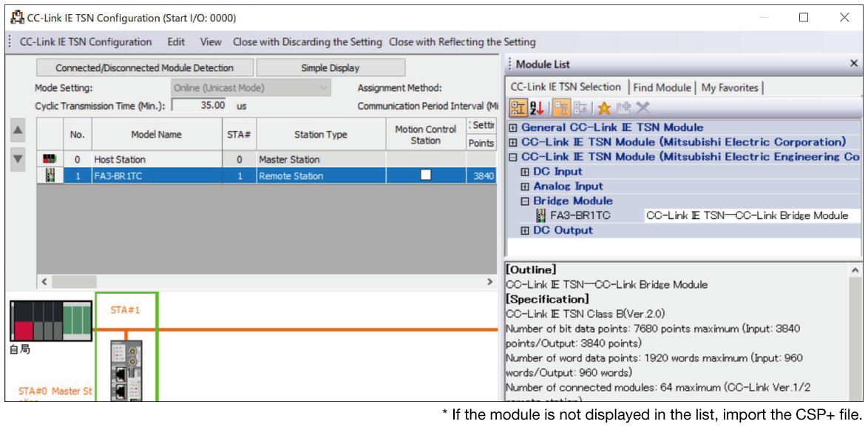
Task: Open the CC-Link IE TSN Configuration menu
Action: tap(85, 42)
